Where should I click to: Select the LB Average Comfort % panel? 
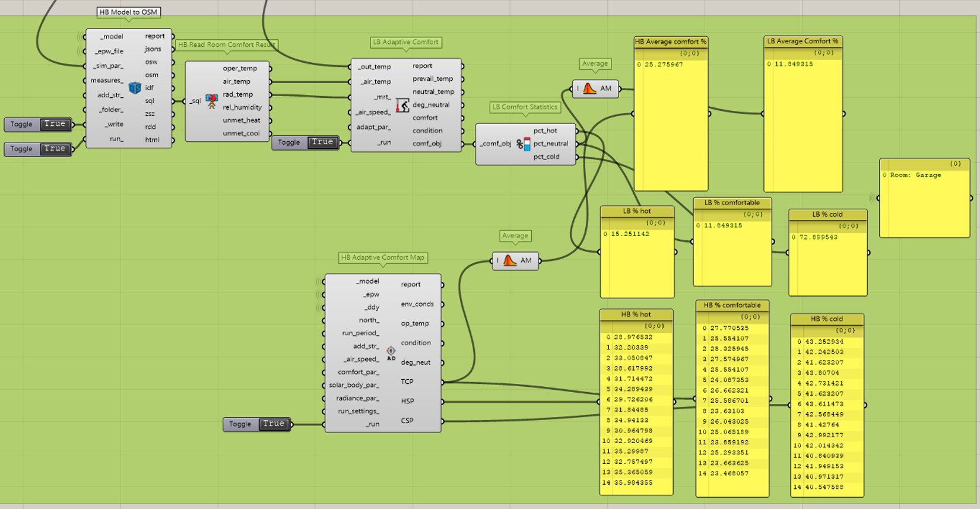click(803, 119)
